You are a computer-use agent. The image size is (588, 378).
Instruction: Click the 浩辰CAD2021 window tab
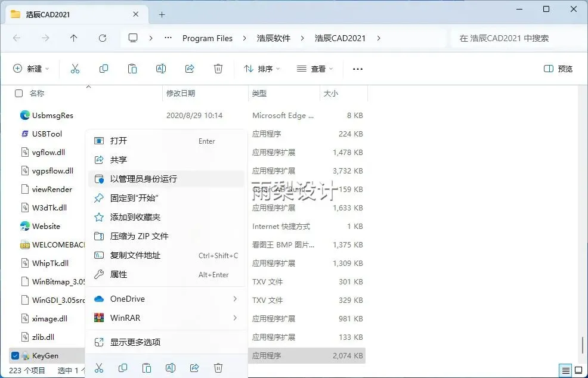coord(75,15)
